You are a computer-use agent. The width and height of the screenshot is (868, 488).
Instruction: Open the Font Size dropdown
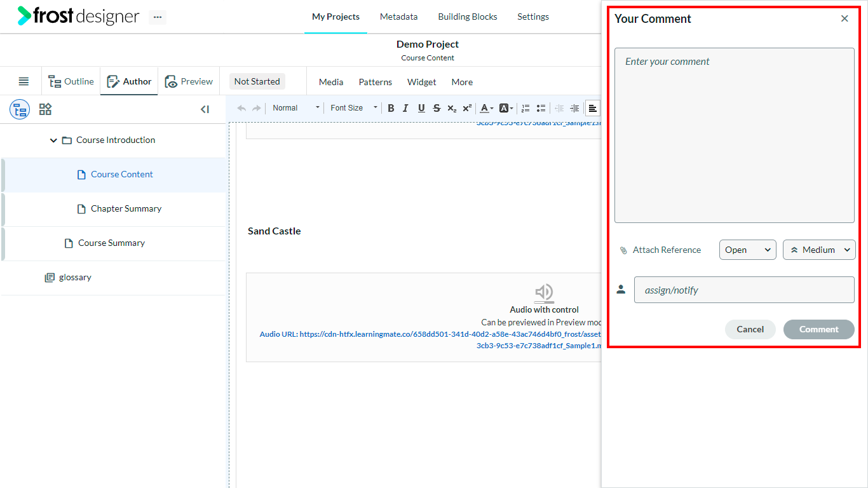coord(354,108)
